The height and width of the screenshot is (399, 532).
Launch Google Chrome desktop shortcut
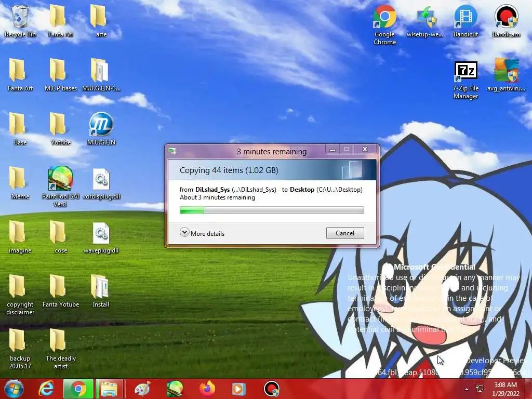[384, 25]
